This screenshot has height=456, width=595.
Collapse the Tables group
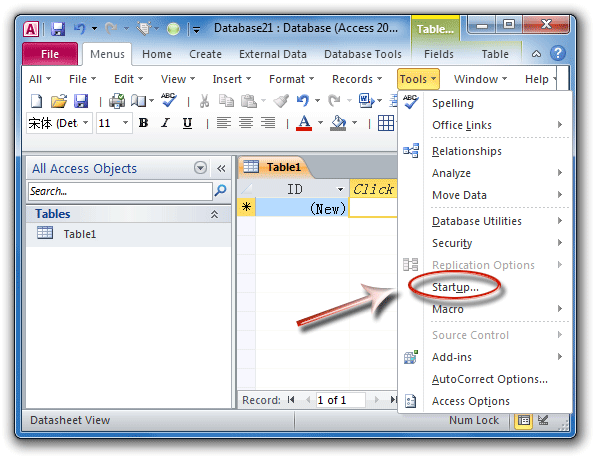click(214, 214)
